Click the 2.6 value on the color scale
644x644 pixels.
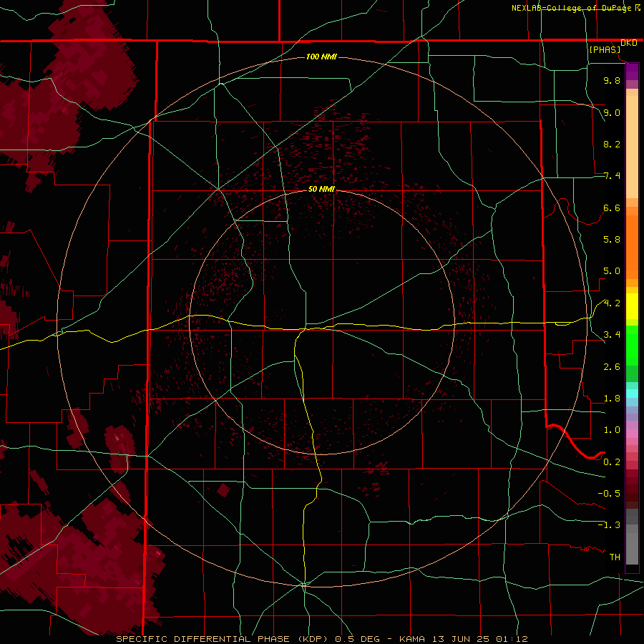pyautogui.click(x=612, y=367)
